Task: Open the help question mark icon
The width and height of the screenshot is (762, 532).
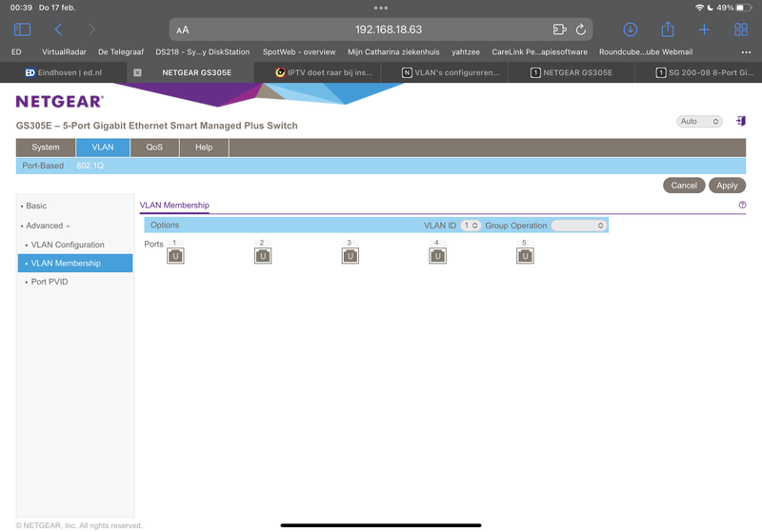Action: (742, 205)
